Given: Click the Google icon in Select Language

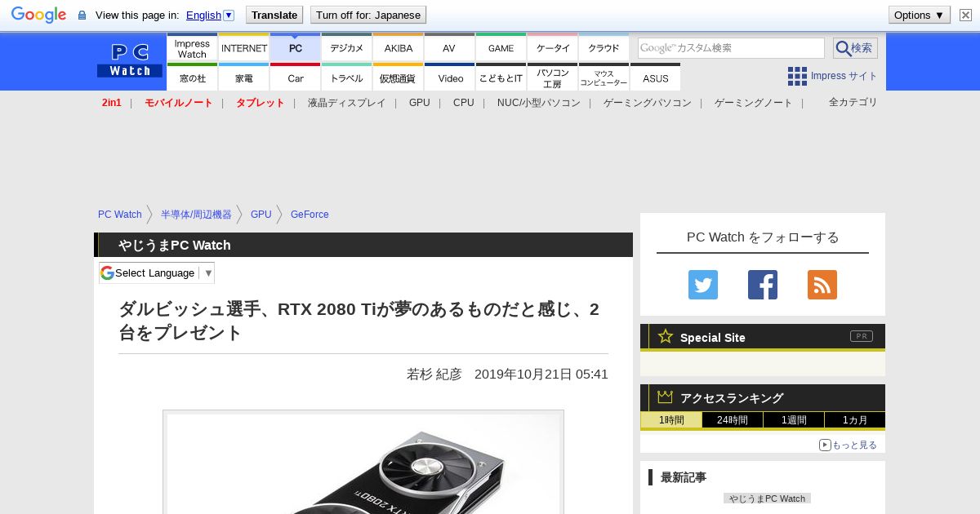Looking at the screenshot, I should pos(107,273).
